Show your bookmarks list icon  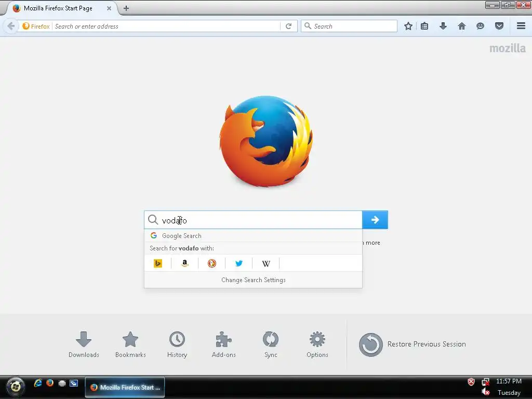[424, 26]
